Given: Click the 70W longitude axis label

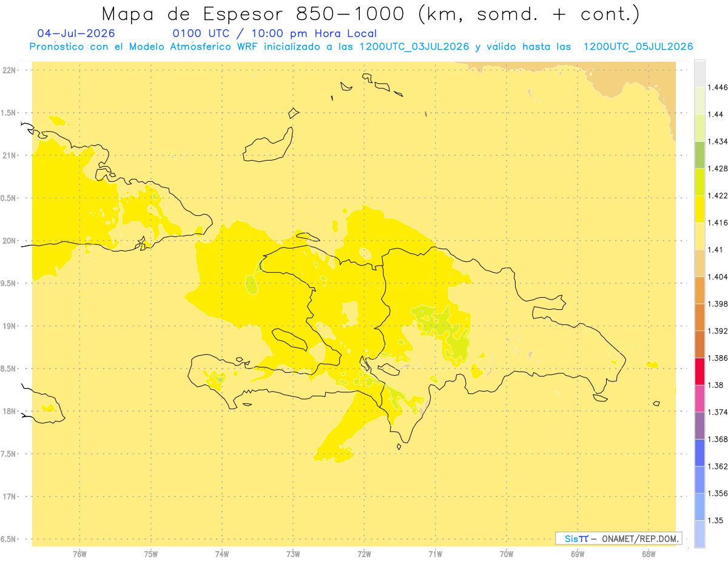Looking at the screenshot, I should click(x=507, y=554).
